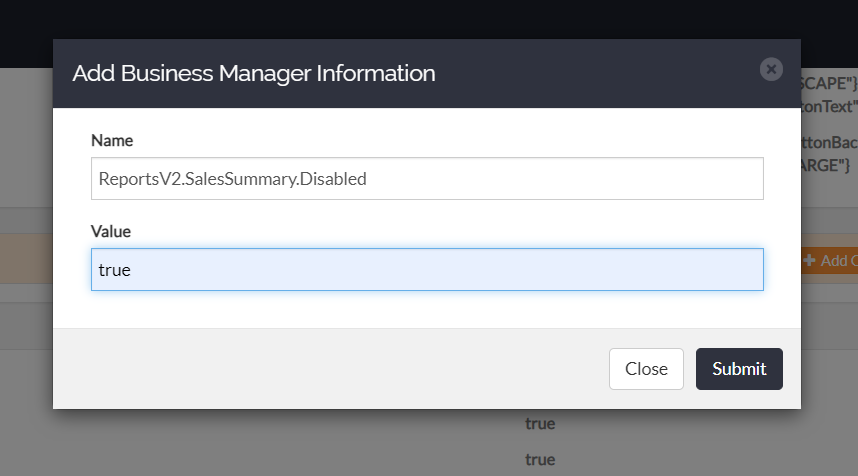This screenshot has height=476, width=858.
Task: Select the upper true value below the dialog
Action: coord(540,423)
